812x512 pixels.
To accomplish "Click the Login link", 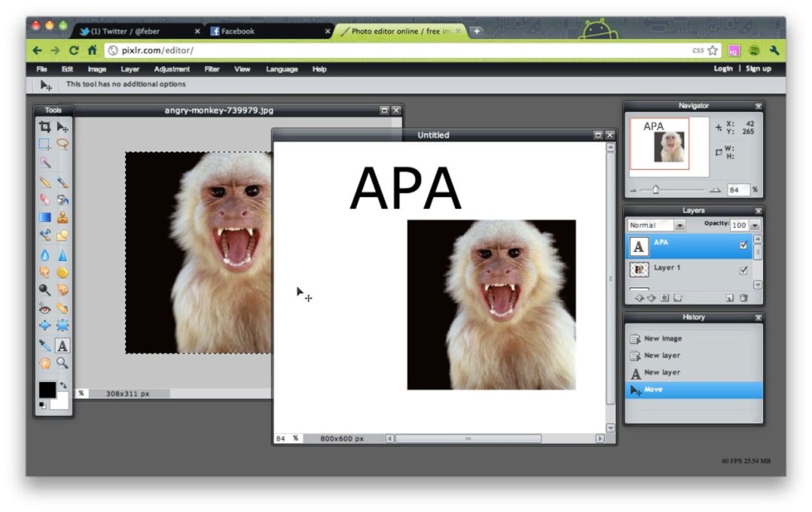I will coord(723,69).
